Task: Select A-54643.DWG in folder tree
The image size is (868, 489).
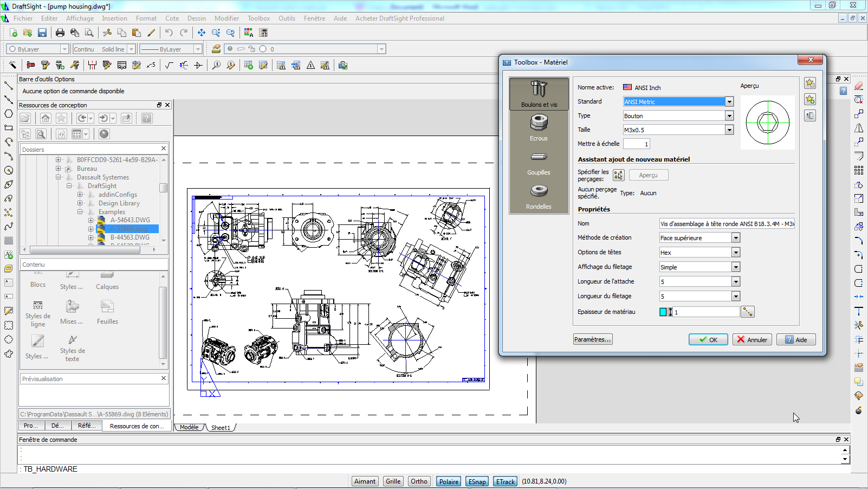Action: [x=130, y=220]
